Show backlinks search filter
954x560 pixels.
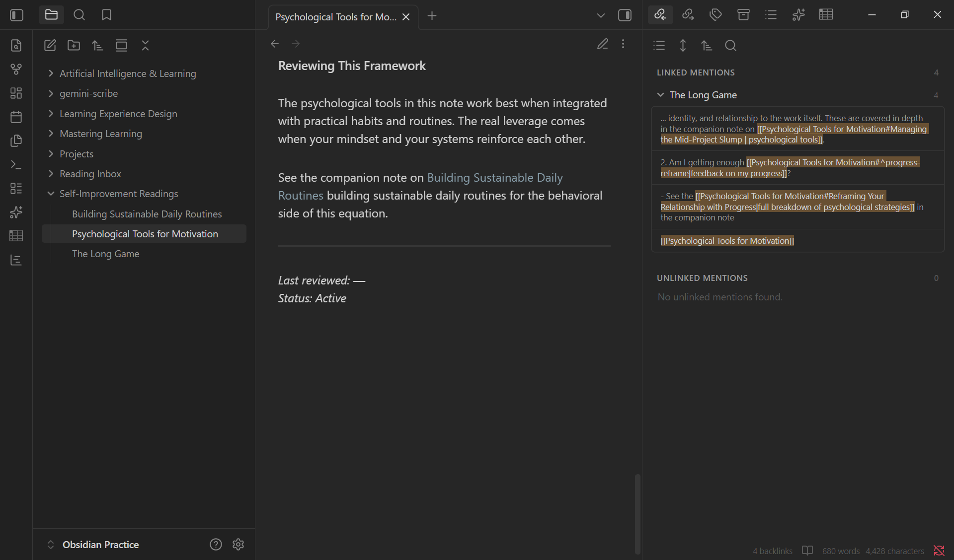pos(730,46)
